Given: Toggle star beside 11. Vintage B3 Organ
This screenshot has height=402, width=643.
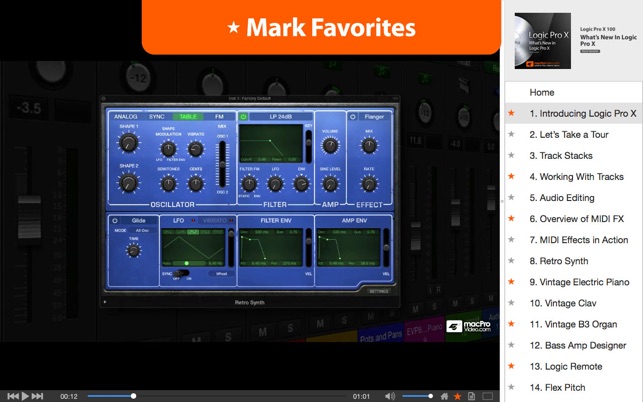Looking at the screenshot, I should [511, 324].
